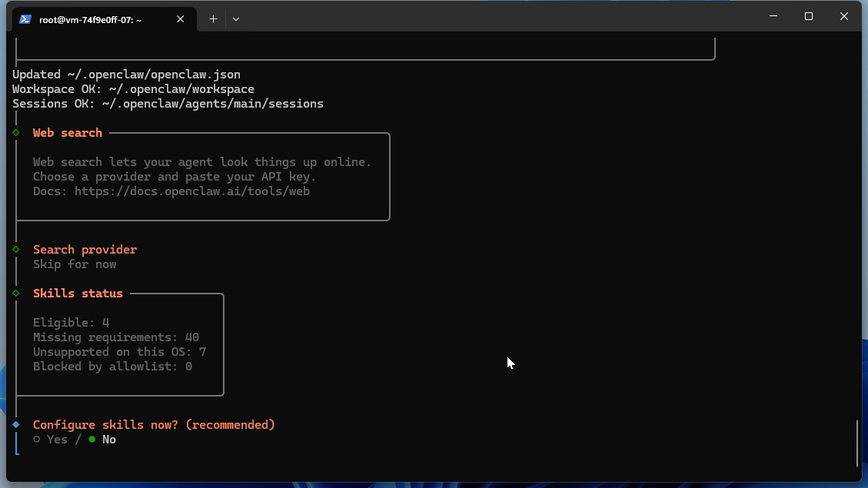Viewport: 868px width, 488px height.
Task: Follow the docs.openclaw.ai/tools/web link
Action: coord(191,191)
